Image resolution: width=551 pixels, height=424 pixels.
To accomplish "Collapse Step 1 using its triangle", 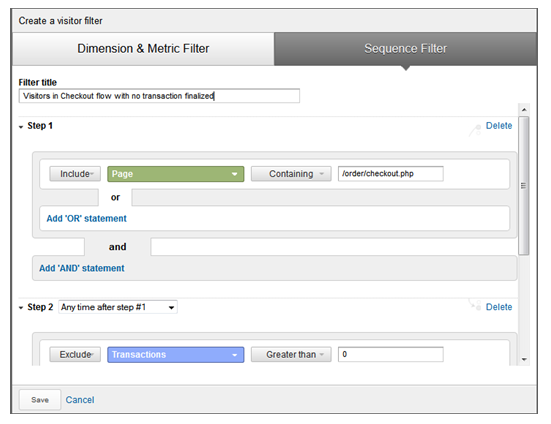I will coord(21,127).
